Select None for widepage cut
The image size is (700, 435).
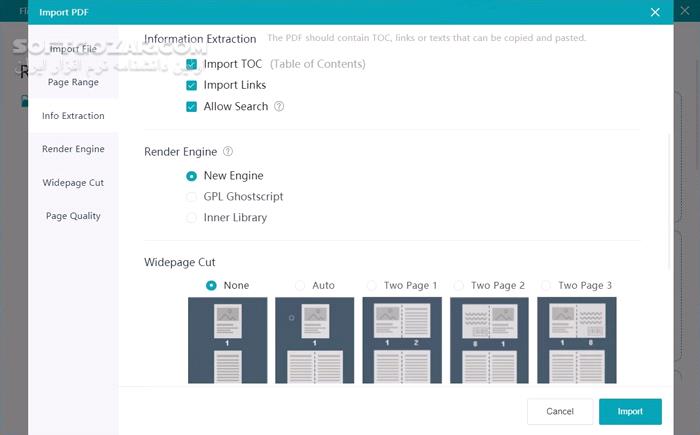coord(211,285)
